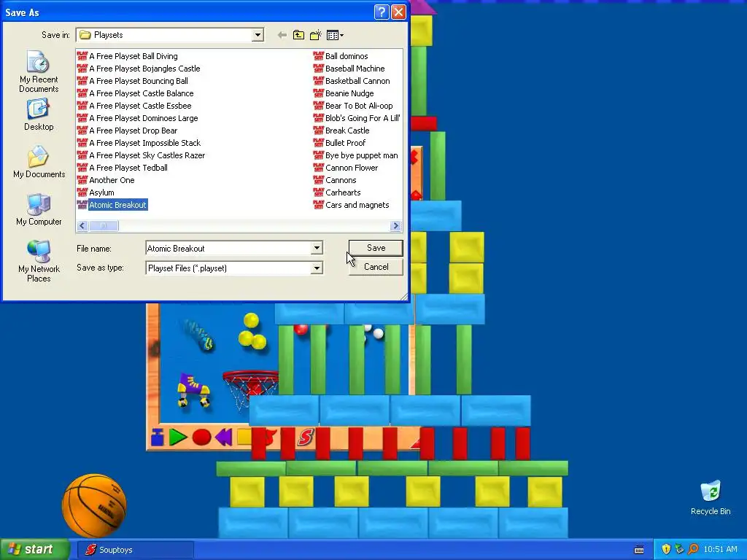This screenshot has width=747, height=560.
Task: Click the red S Souptoys logo in toolbox
Action: [306, 437]
